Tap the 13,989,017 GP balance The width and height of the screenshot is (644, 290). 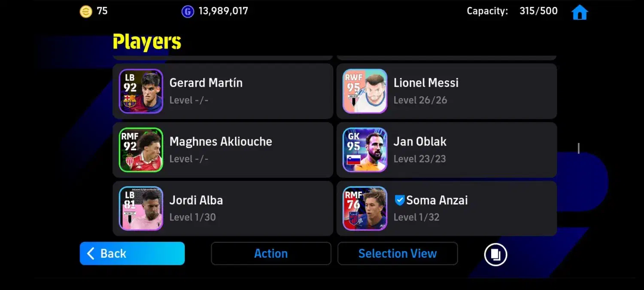click(223, 11)
